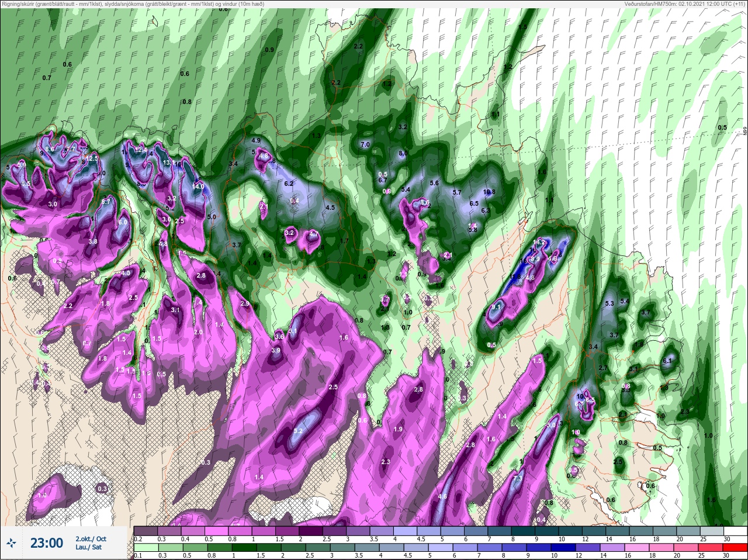
Task: Click the 14.0 precipitation value on the map
Action: [x=198, y=186]
